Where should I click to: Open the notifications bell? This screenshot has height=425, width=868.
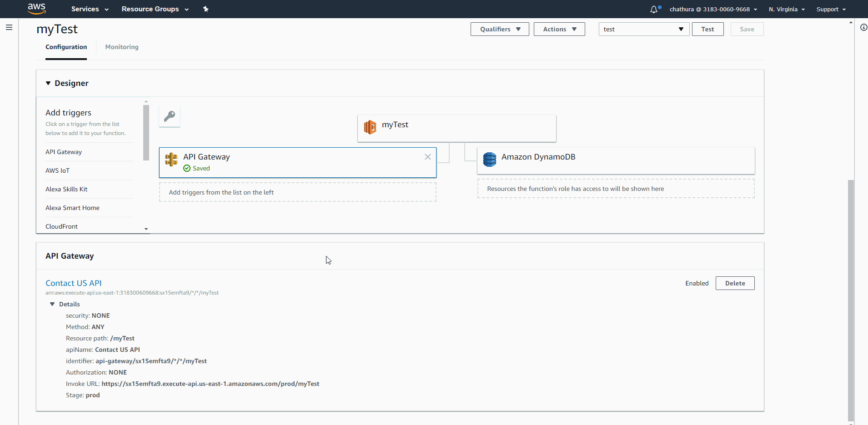pyautogui.click(x=654, y=9)
